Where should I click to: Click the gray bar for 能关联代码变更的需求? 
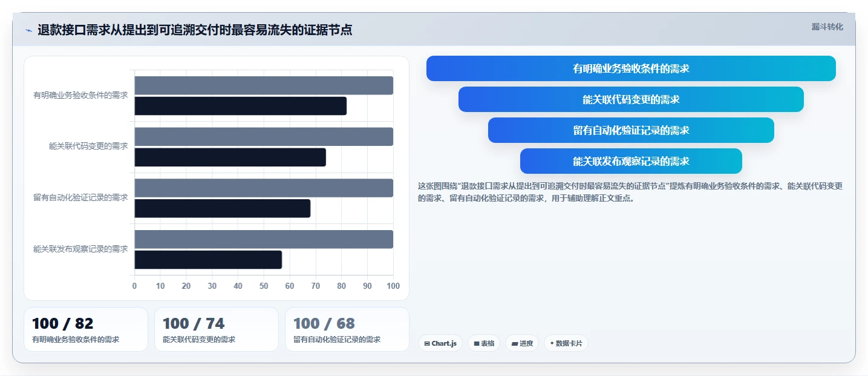click(x=264, y=137)
